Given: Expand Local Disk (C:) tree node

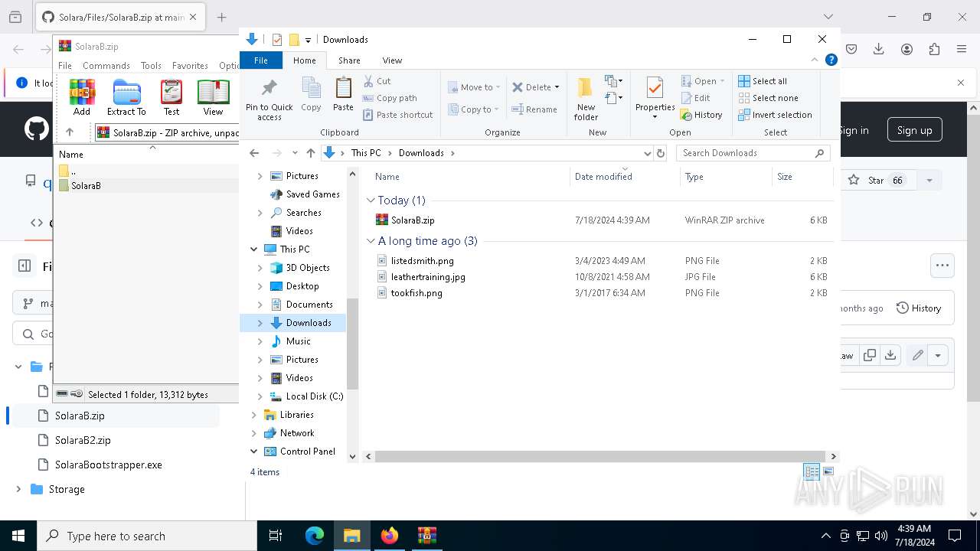Looking at the screenshot, I should 260,396.
